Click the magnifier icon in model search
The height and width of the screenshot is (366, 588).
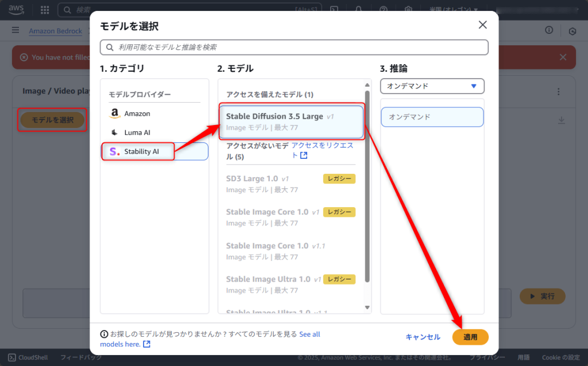(x=110, y=47)
